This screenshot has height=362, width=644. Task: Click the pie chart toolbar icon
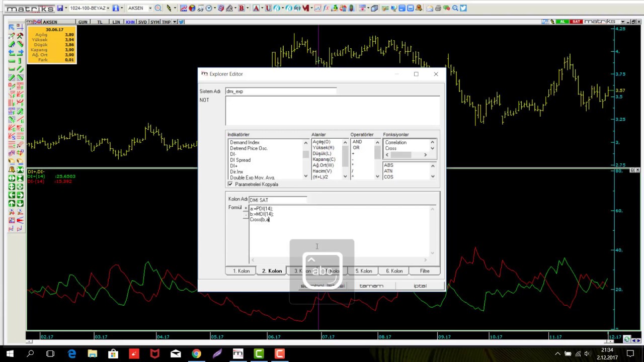pyautogui.click(x=192, y=8)
